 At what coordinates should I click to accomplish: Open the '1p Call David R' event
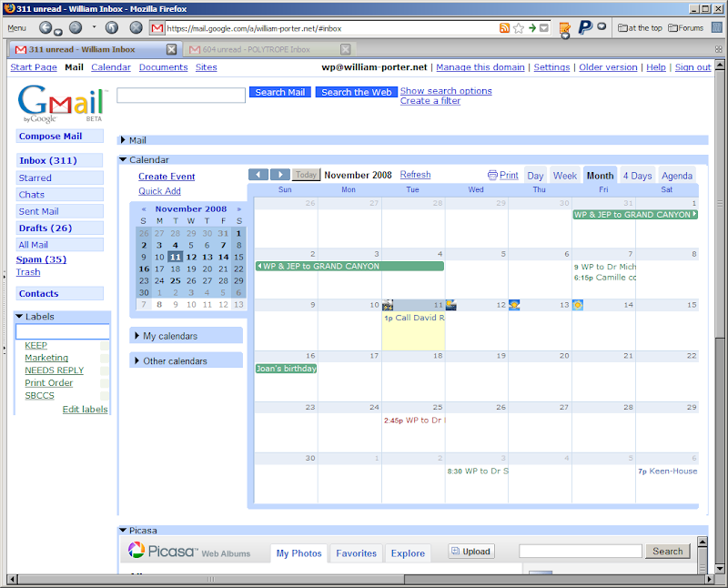click(414, 318)
